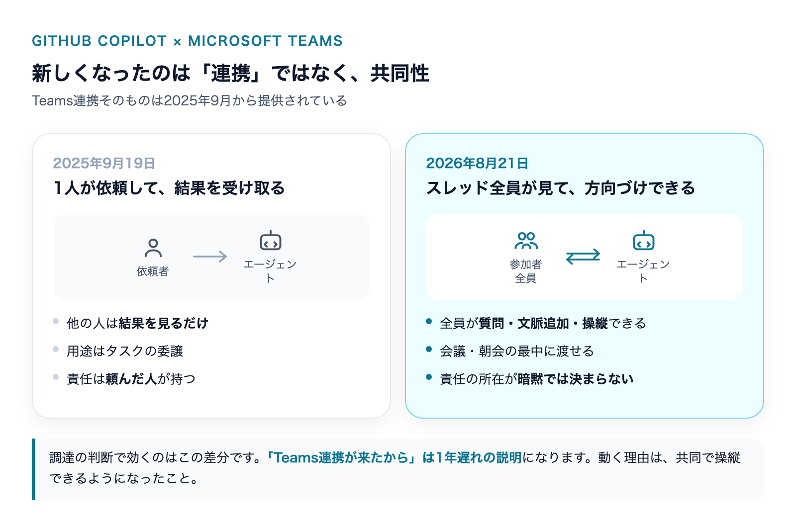Click the one-way right arrow icon

tap(210, 257)
